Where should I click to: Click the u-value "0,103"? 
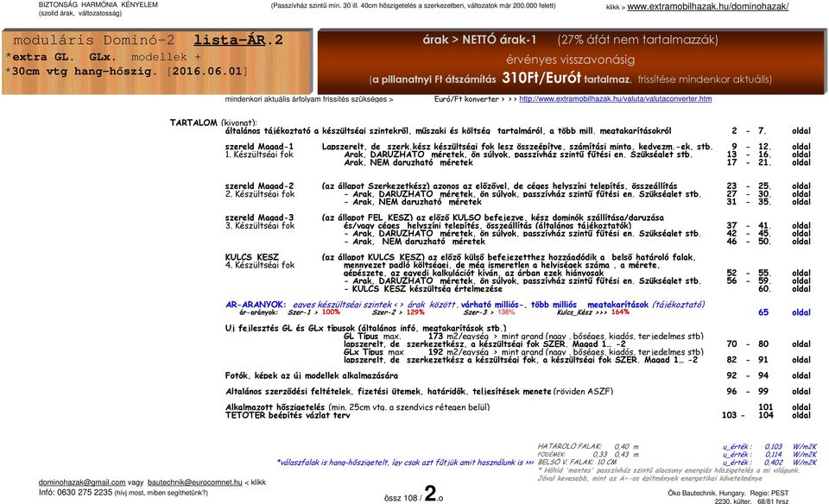[774, 446]
